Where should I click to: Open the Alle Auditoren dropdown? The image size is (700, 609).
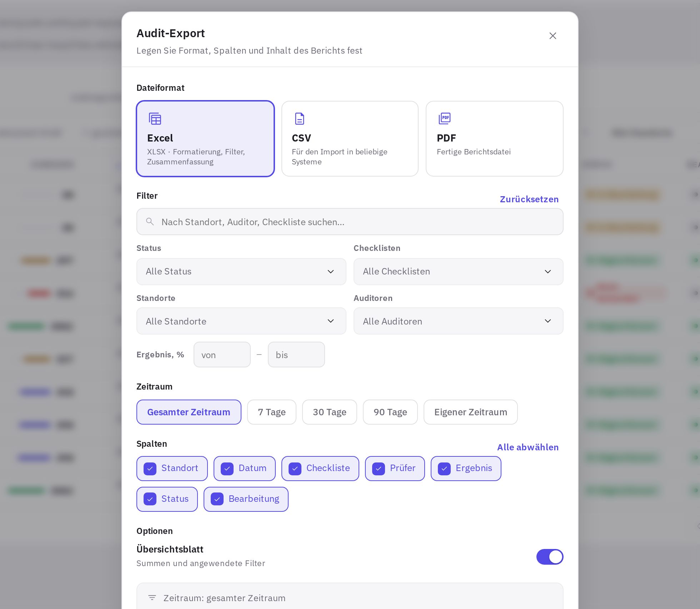(x=459, y=321)
